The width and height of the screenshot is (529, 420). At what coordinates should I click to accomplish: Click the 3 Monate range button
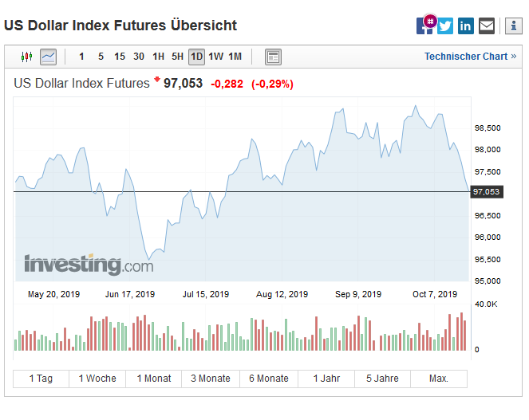[211, 379]
